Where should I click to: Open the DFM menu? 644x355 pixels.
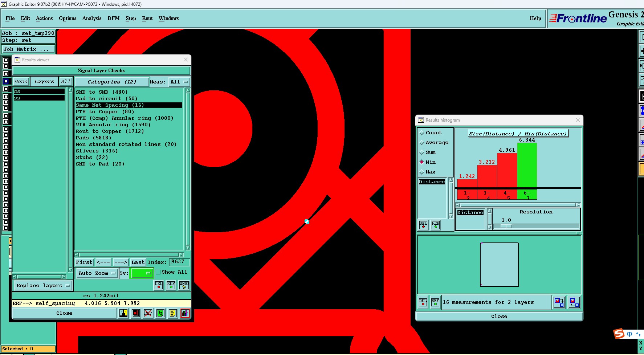pos(114,19)
